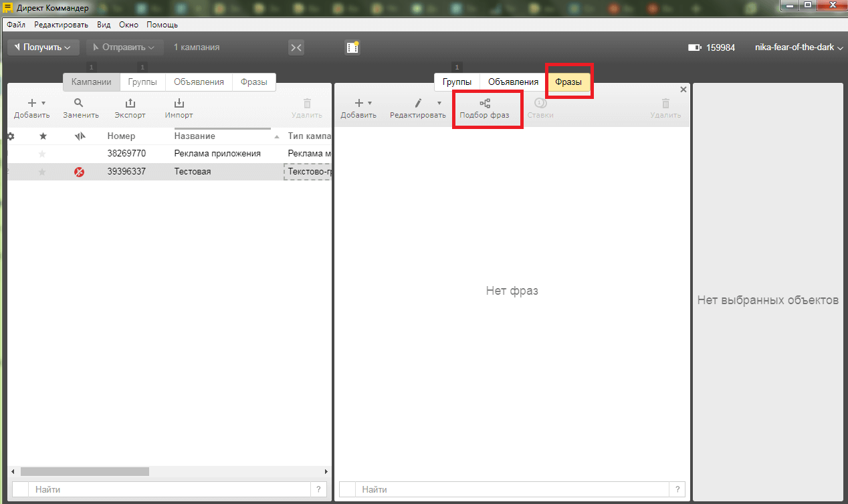Click the Импорт icon in campaigns toolbar
The width and height of the screenshot is (848, 504).
[x=179, y=104]
